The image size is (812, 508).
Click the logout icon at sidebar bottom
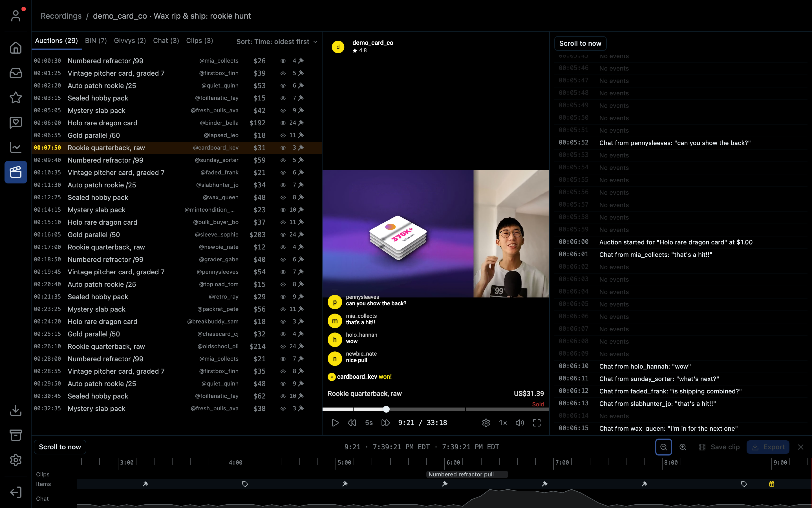pos(16,492)
